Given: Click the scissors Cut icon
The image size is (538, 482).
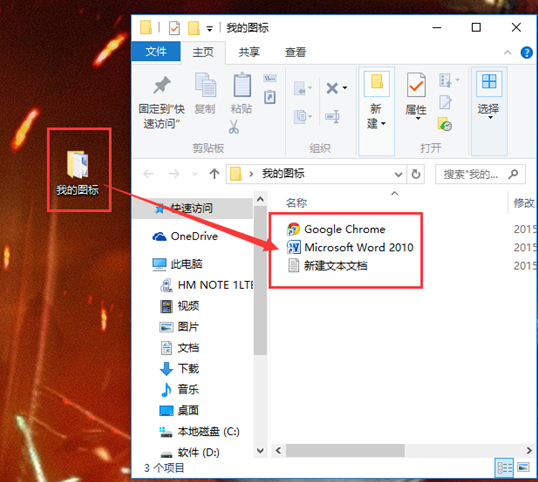Looking at the screenshot, I should (x=234, y=127).
